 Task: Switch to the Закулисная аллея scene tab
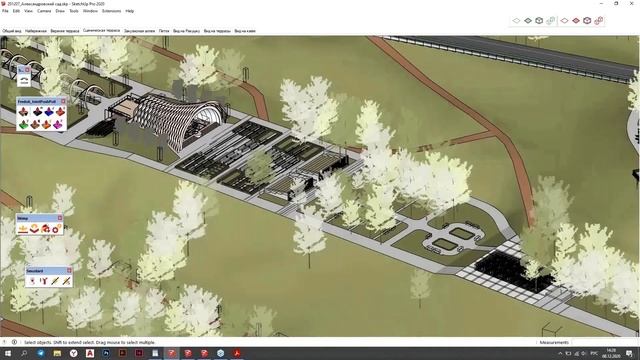(140, 31)
